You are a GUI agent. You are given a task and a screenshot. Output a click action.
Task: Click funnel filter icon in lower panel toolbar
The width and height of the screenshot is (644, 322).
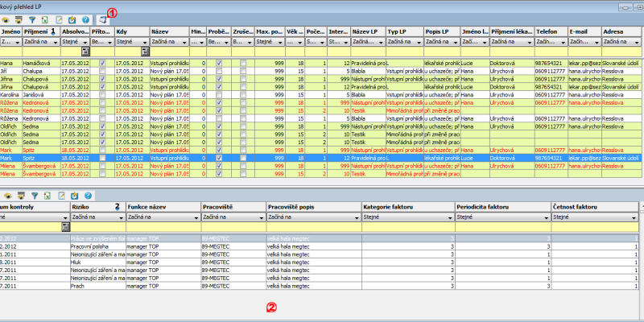point(35,195)
